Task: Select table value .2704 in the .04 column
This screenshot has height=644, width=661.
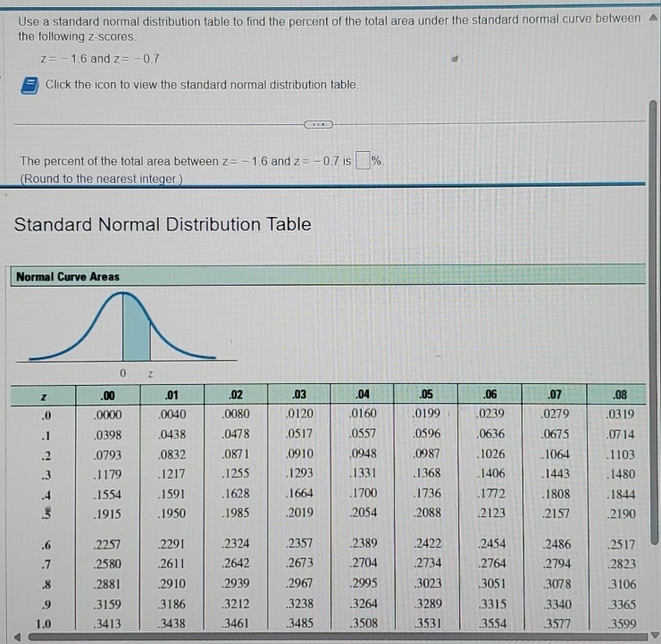Action: pyautogui.click(x=364, y=562)
